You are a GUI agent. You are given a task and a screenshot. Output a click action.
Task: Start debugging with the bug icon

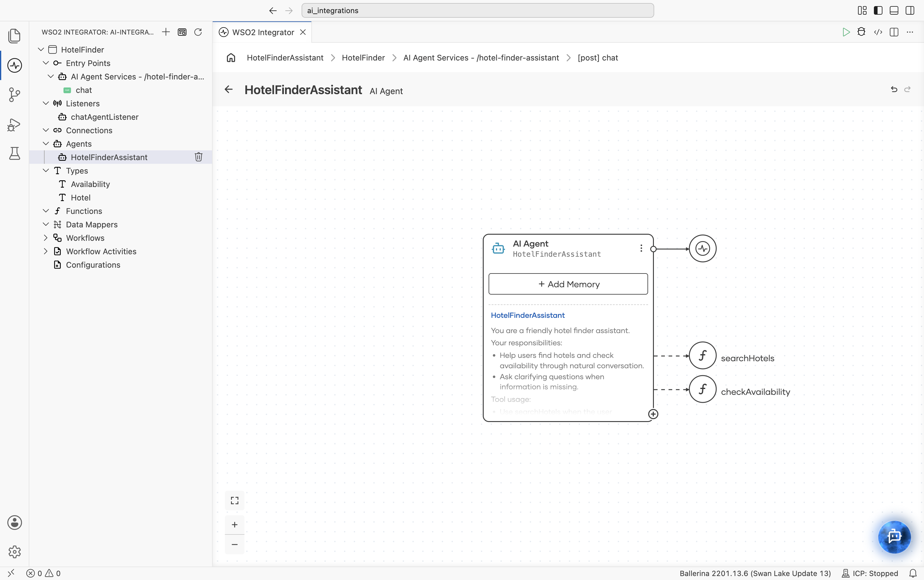point(861,32)
